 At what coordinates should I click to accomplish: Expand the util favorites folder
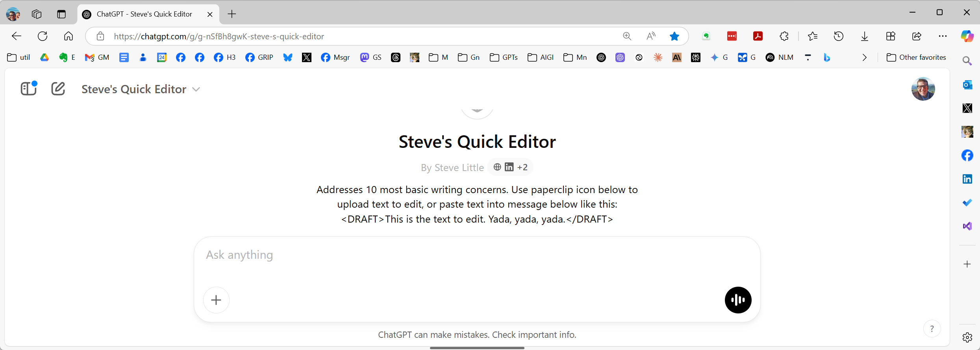(x=19, y=57)
